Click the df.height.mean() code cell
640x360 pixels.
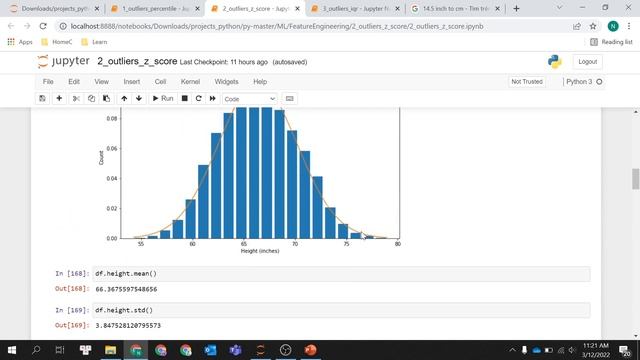point(341,273)
